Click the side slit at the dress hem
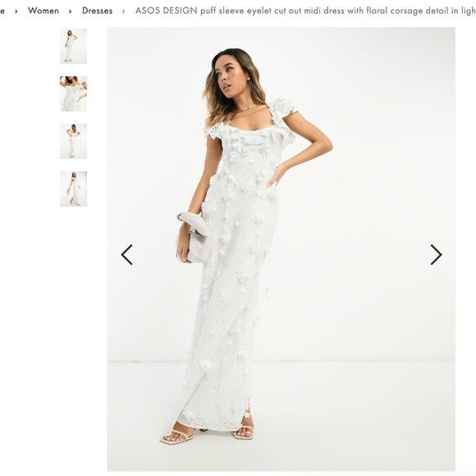Viewport: 476px width, 476px height. point(248,409)
